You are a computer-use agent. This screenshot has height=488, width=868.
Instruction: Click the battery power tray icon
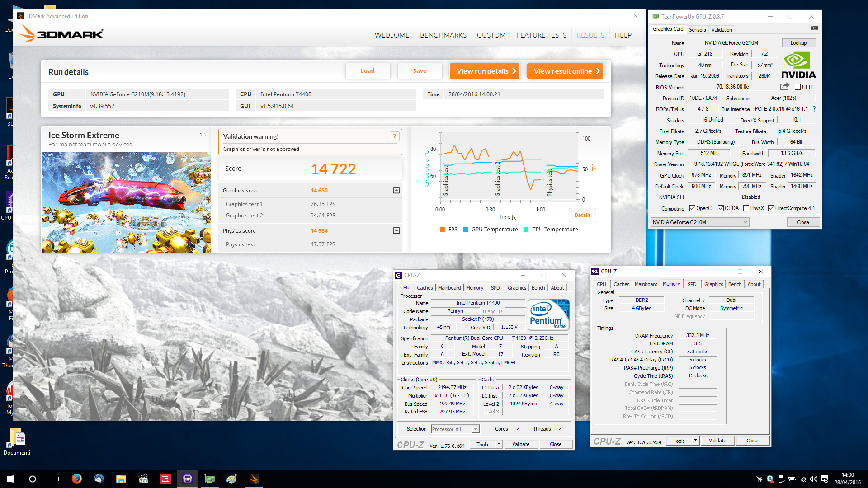click(x=792, y=479)
